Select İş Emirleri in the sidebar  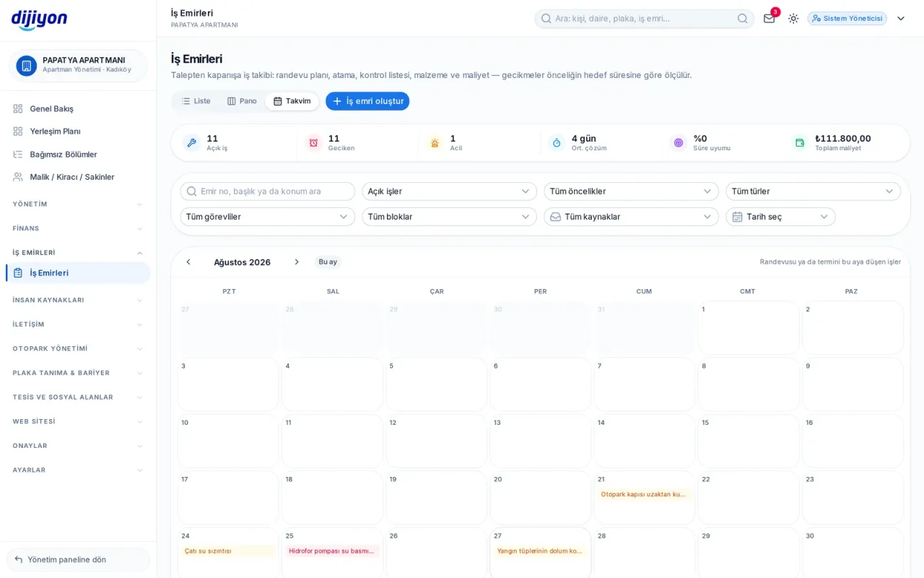click(x=78, y=273)
